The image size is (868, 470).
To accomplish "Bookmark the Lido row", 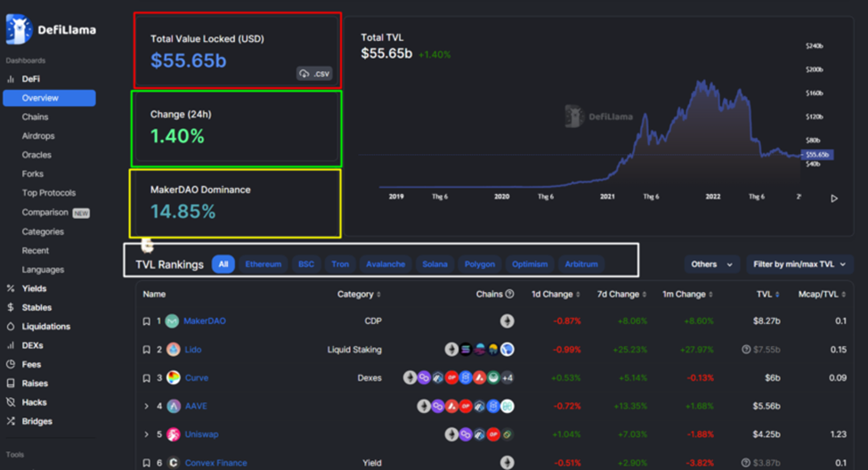I will [146, 350].
